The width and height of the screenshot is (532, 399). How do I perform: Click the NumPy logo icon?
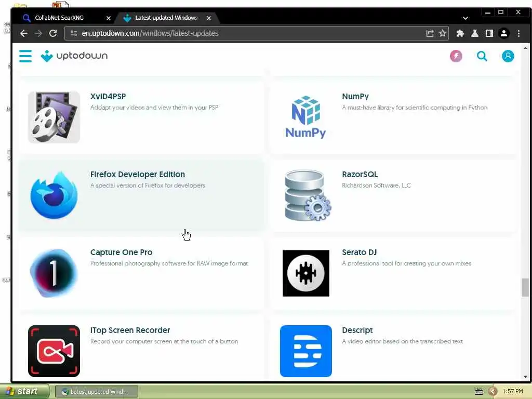(305, 117)
